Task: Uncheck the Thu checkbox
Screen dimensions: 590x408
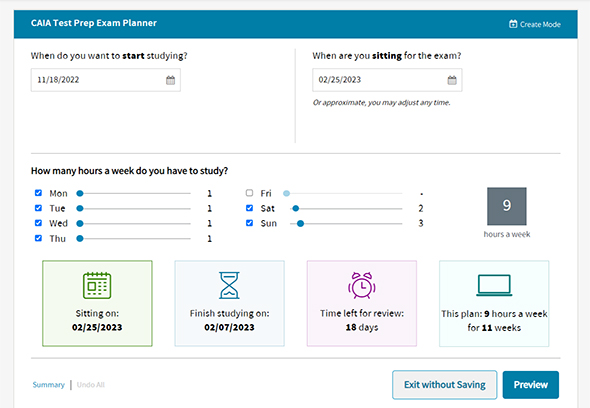Action: tap(38, 238)
